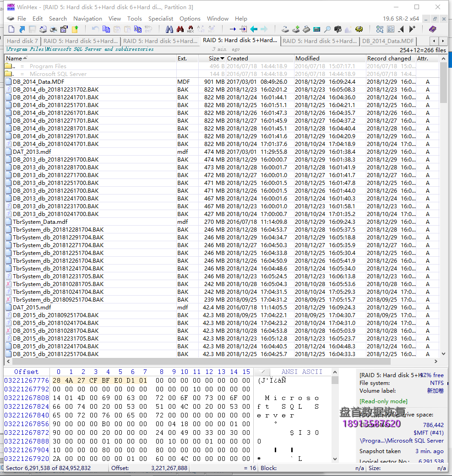Screen dimensions: 452x476
Task: Click the Open Disk drive icon
Action: 285,29
